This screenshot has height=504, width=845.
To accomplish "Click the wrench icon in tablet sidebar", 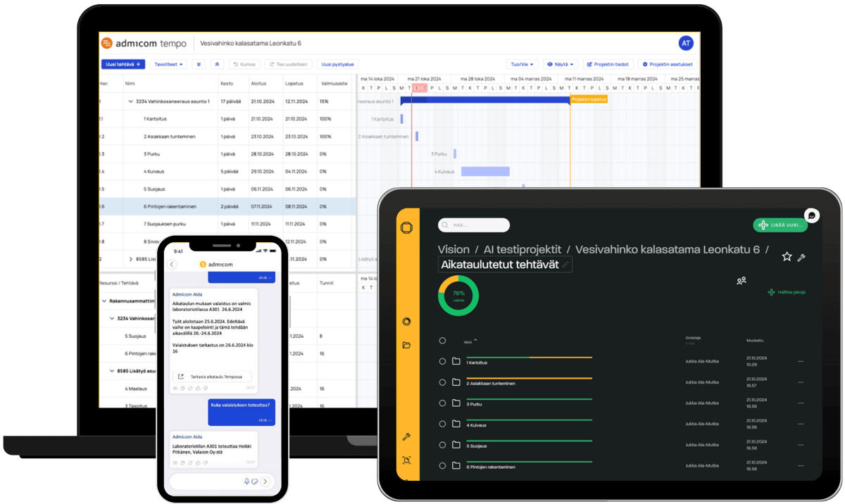I will 406,436.
